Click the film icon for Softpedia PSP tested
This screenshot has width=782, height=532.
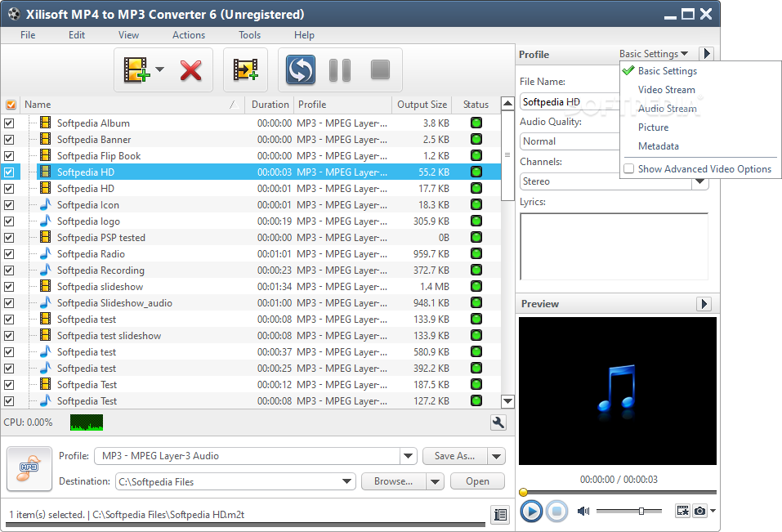point(46,237)
